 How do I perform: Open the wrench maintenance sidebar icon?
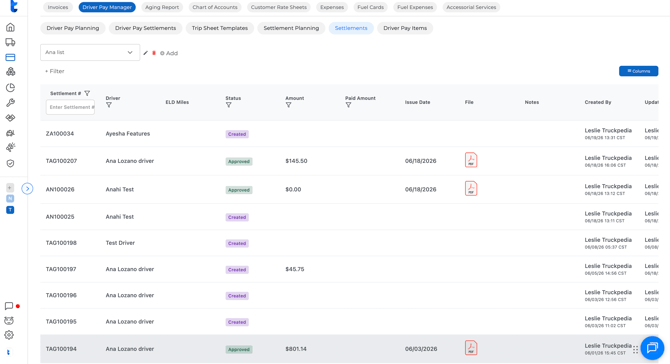(10, 103)
